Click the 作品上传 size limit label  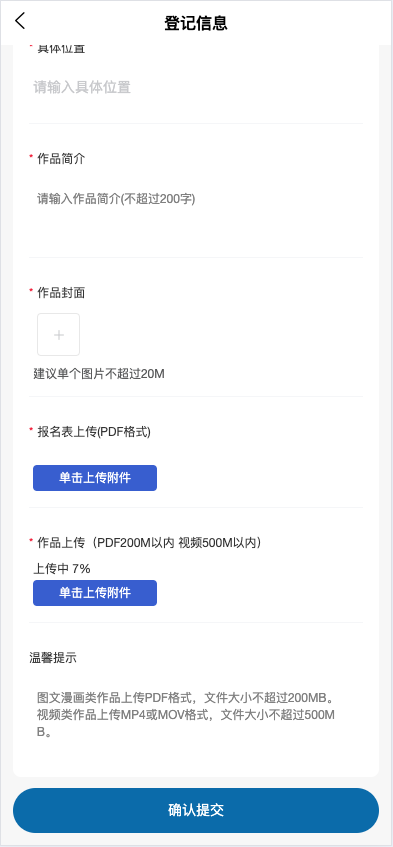click(152, 543)
